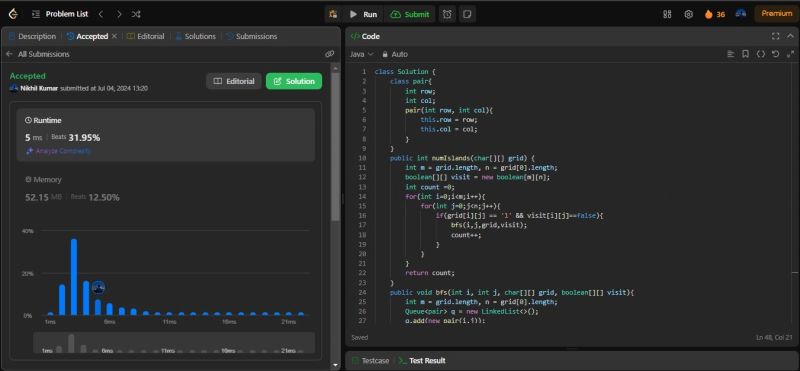Close the Accepted tab with X

[x=114, y=36]
